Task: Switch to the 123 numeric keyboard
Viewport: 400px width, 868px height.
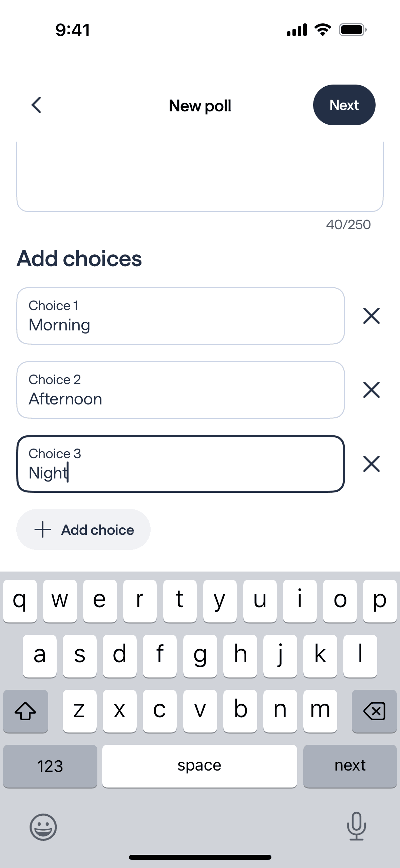Action: [50, 766]
